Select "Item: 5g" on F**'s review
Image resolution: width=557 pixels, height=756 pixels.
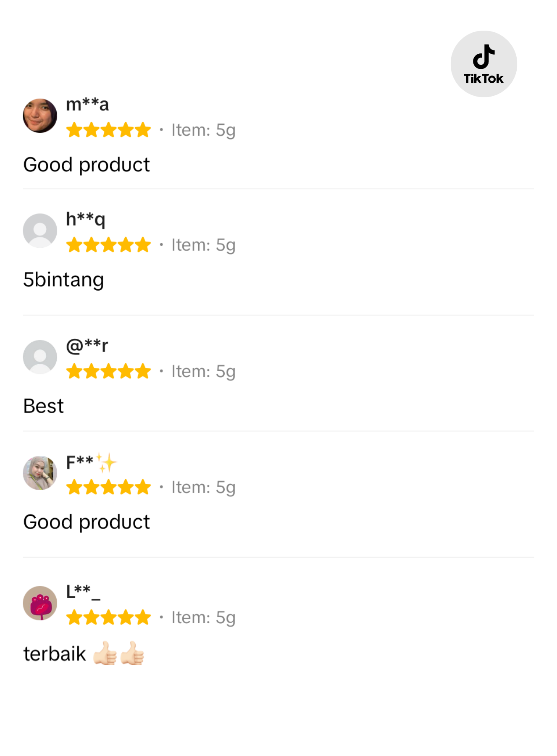coord(203,487)
